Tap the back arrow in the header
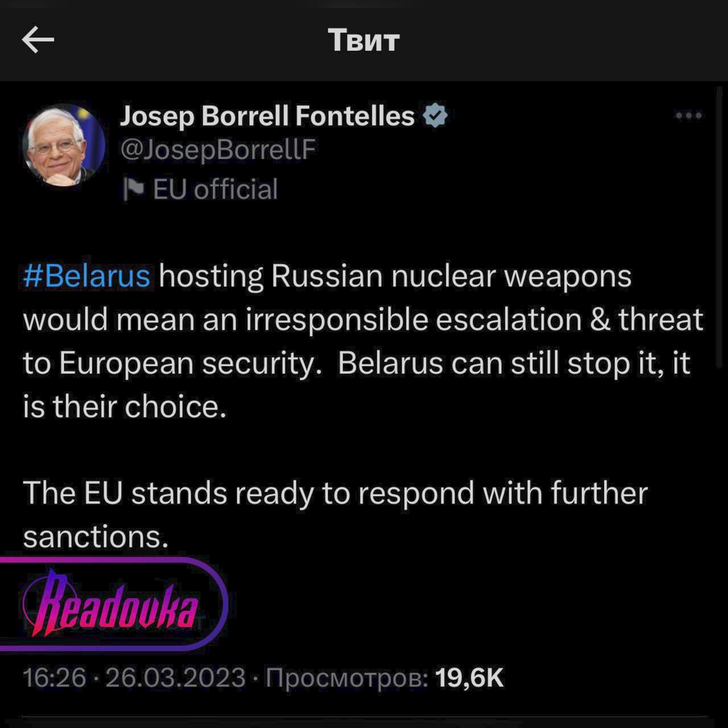The image size is (728, 728). (x=38, y=40)
